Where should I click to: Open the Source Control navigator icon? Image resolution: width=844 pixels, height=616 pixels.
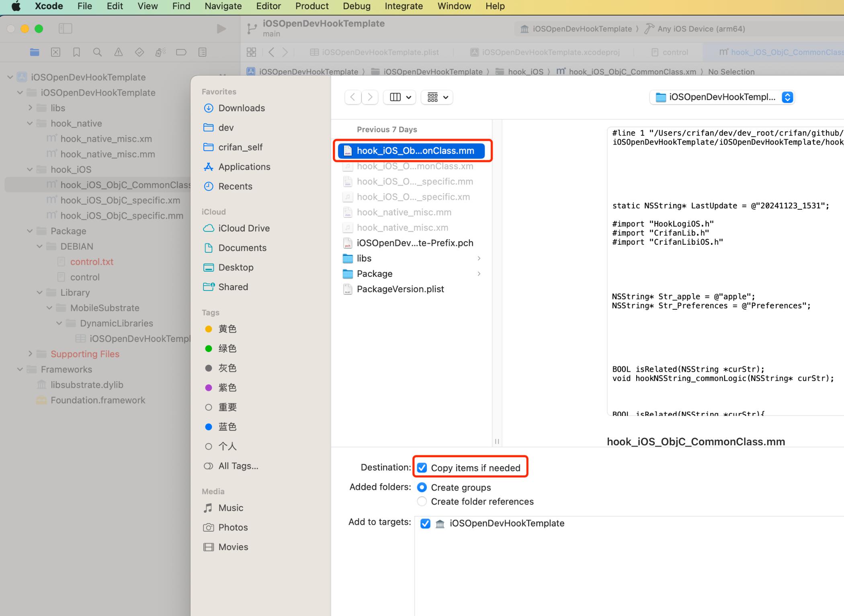click(x=55, y=52)
